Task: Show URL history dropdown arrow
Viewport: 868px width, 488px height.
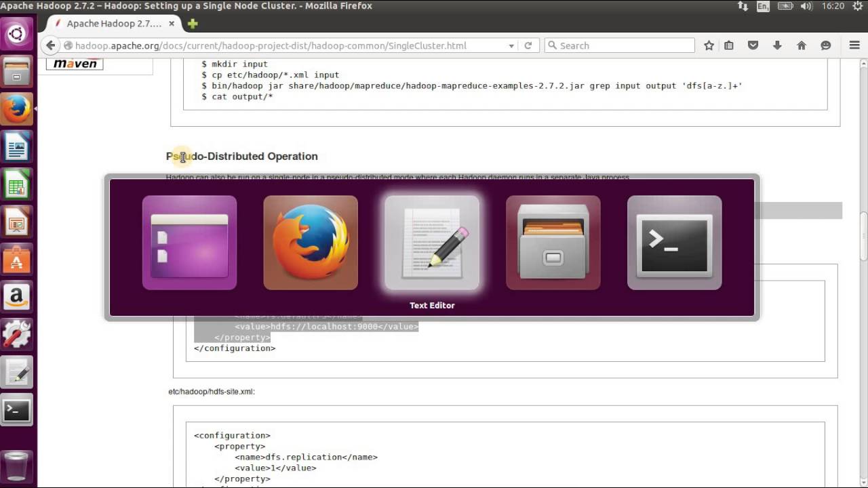Action: tap(511, 45)
